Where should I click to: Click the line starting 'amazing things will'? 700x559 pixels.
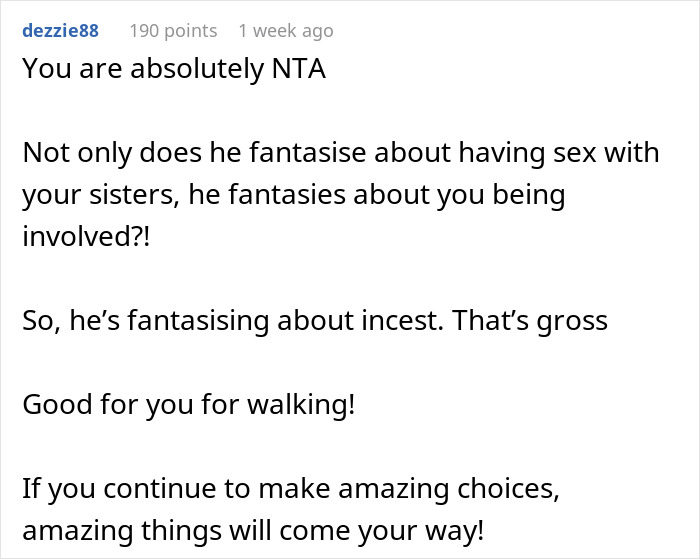[253, 531]
